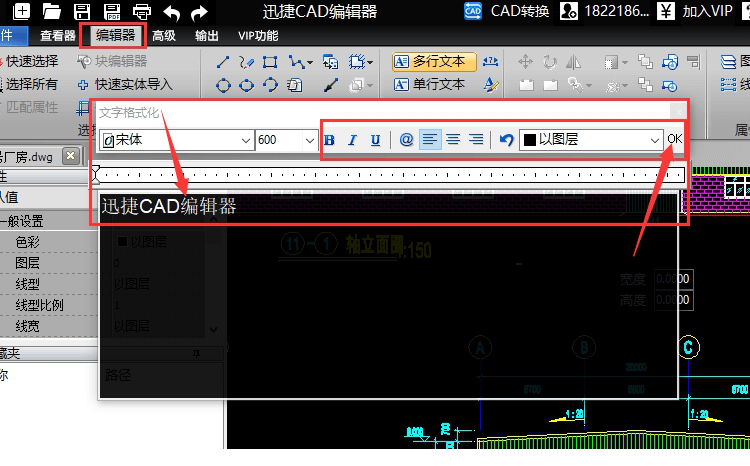Select the freehand spline pencil tool

point(246,62)
